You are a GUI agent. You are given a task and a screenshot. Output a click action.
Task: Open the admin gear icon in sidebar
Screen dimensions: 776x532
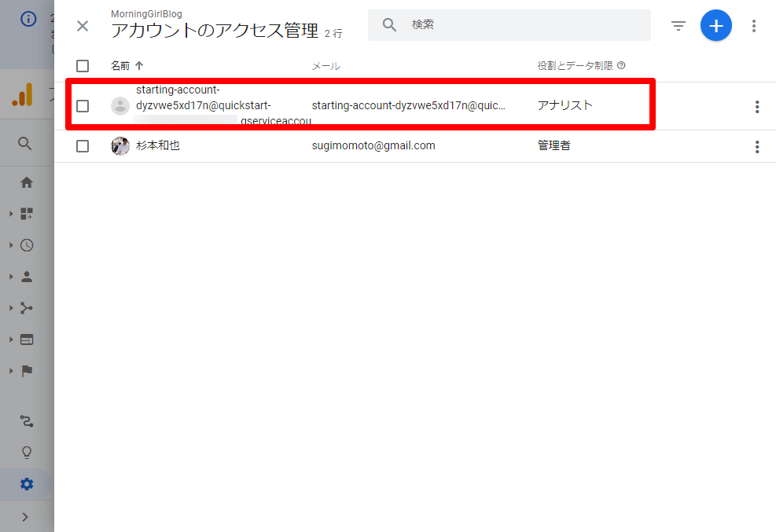(27, 484)
